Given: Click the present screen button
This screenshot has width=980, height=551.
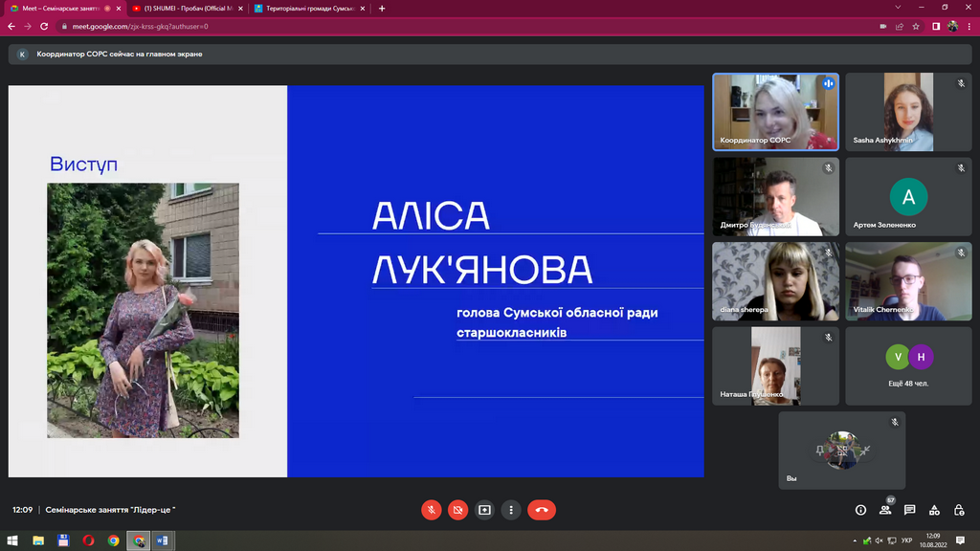Looking at the screenshot, I should [485, 510].
